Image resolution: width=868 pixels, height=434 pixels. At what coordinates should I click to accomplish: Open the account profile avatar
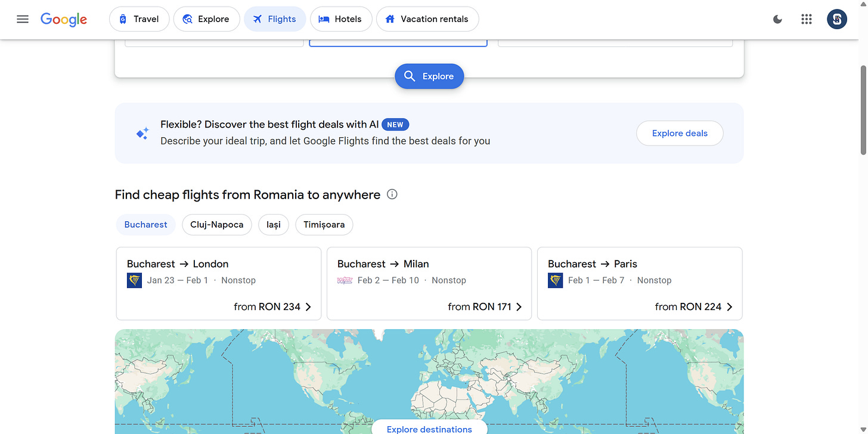pyautogui.click(x=837, y=19)
